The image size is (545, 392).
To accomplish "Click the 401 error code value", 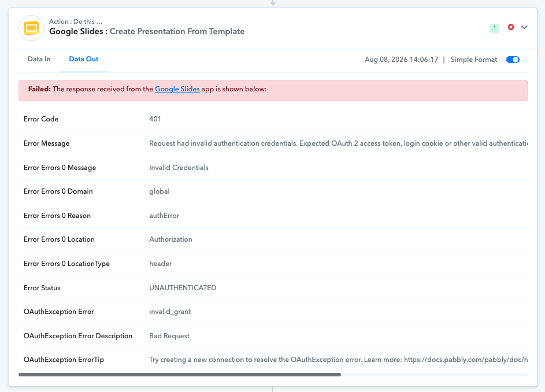I will click(x=155, y=119).
